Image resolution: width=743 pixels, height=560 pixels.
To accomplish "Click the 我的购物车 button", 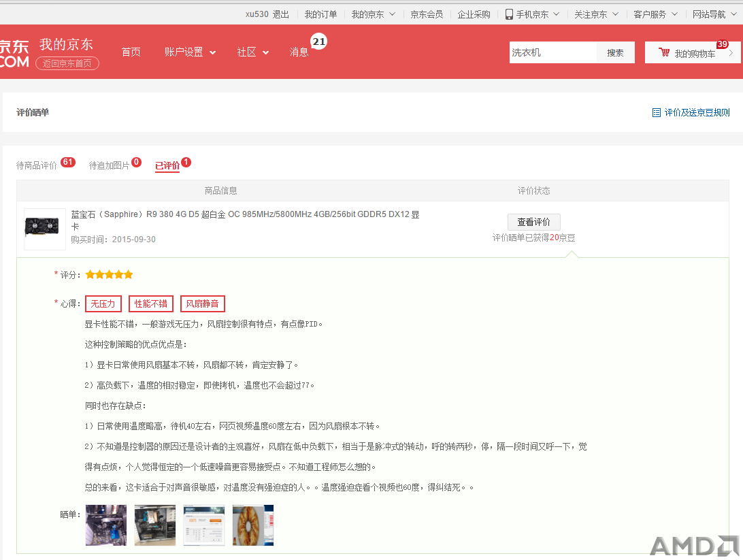I will pos(692,52).
